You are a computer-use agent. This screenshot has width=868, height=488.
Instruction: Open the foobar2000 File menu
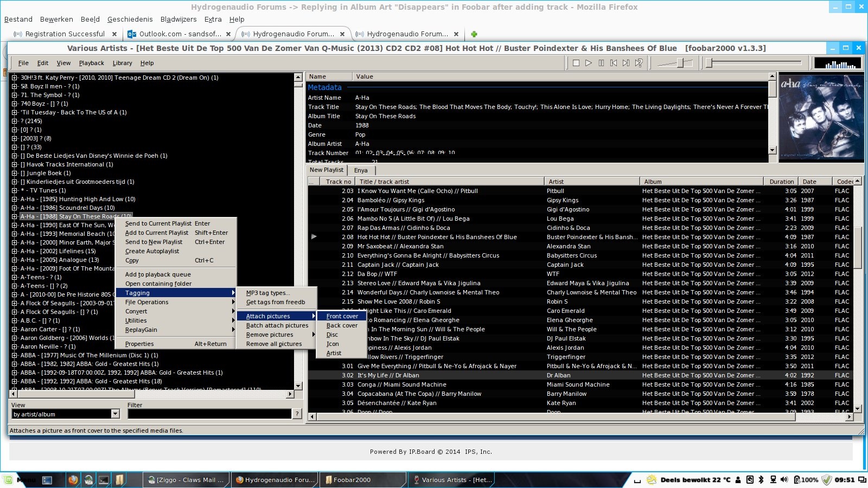[x=23, y=63]
